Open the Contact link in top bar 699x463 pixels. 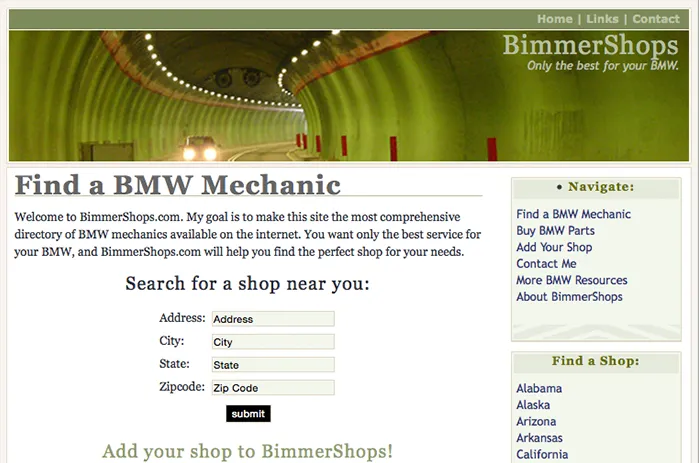tap(656, 19)
